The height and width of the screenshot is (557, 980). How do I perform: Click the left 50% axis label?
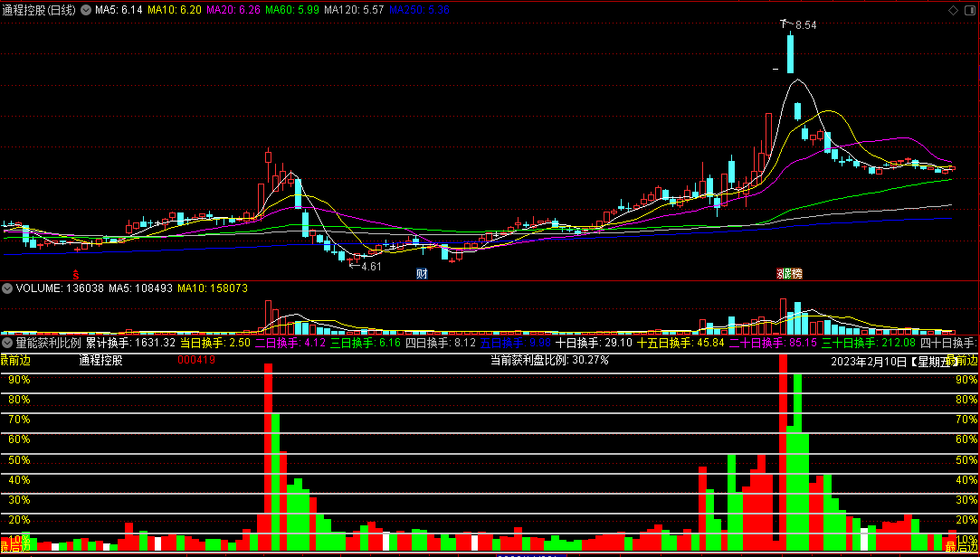[x=19, y=460]
